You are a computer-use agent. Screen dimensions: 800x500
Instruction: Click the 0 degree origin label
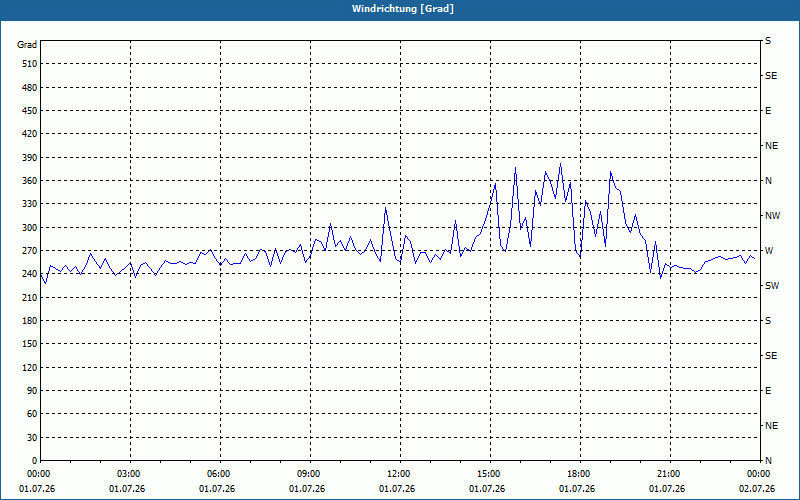click(x=35, y=461)
